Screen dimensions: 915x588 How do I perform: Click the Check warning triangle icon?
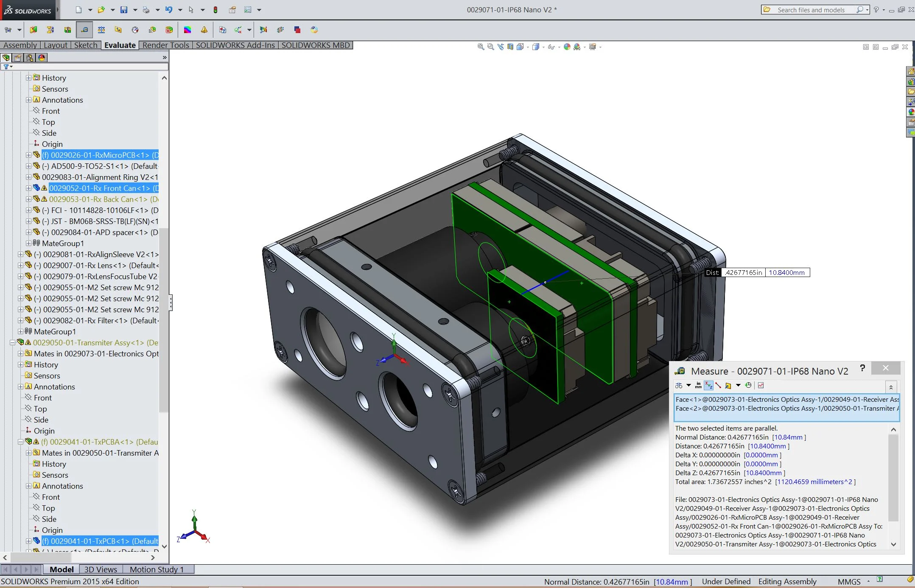(x=204, y=30)
